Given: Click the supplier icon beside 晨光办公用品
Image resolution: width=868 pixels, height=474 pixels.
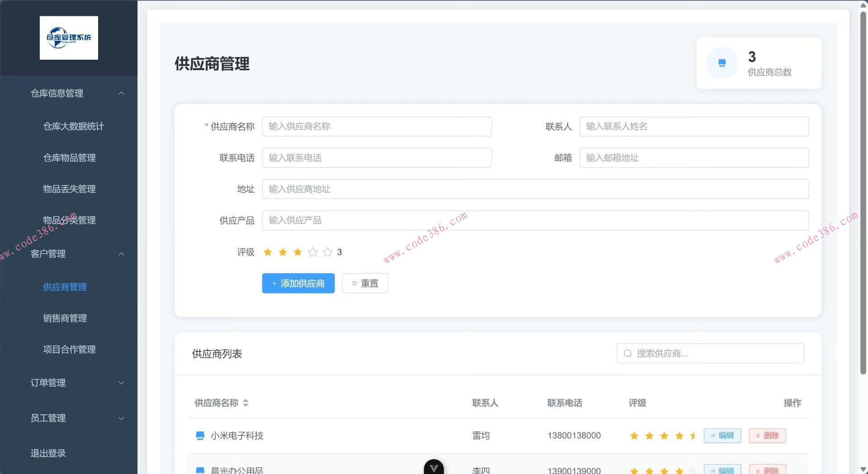Looking at the screenshot, I should (200, 470).
